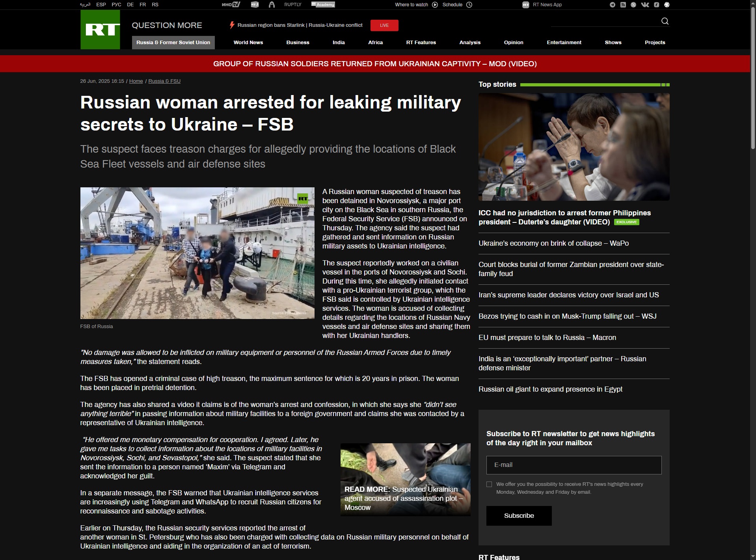Switch to FR language edition
The height and width of the screenshot is (560, 756).
pos(143,5)
